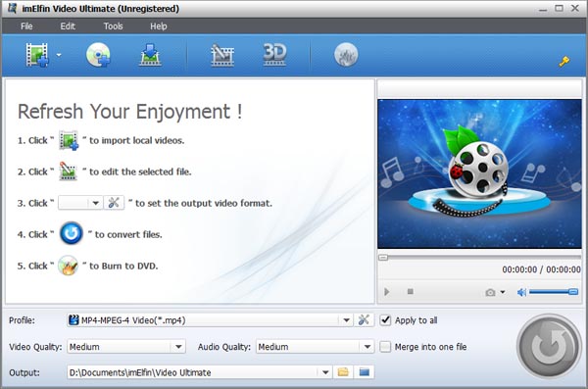Viewport: 588px width, 389px height.
Task: Toggle the Apply to all checkbox
Action: [385, 320]
